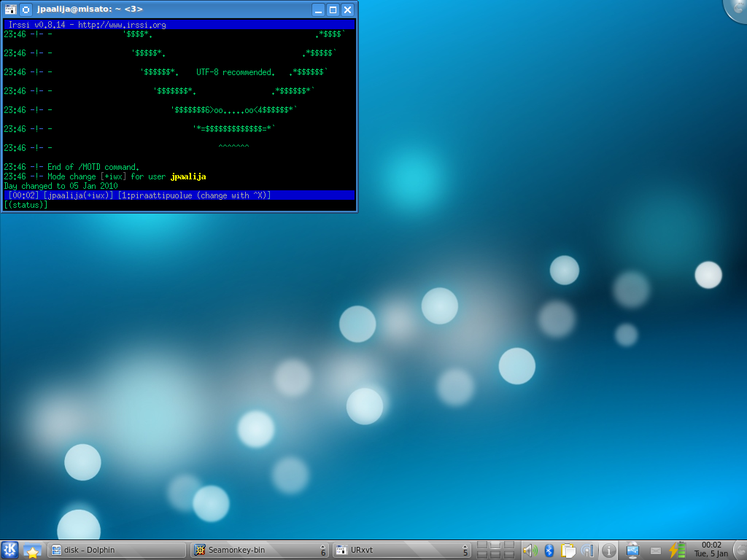The height and width of the screenshot is (560, 747).
Task: Open the Klipper clipboard tray icon
Action: tap(569, 551)
